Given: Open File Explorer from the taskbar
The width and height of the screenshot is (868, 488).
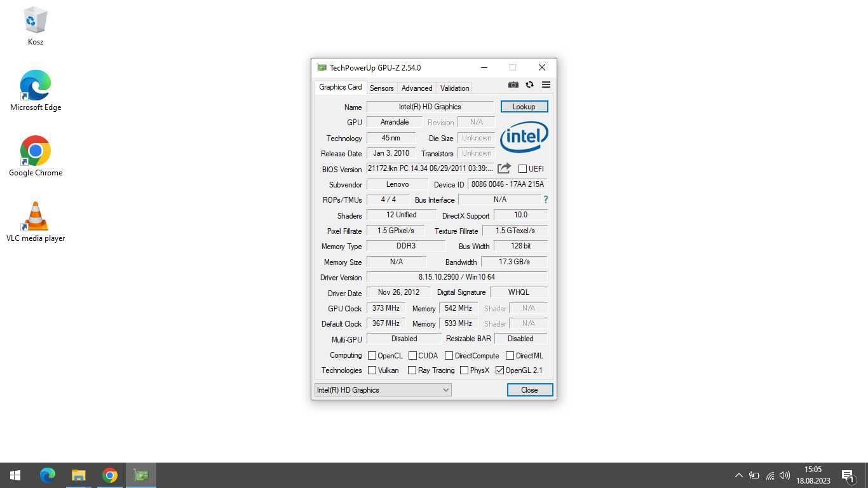Looking at the screenshot, I should [79, 475].
